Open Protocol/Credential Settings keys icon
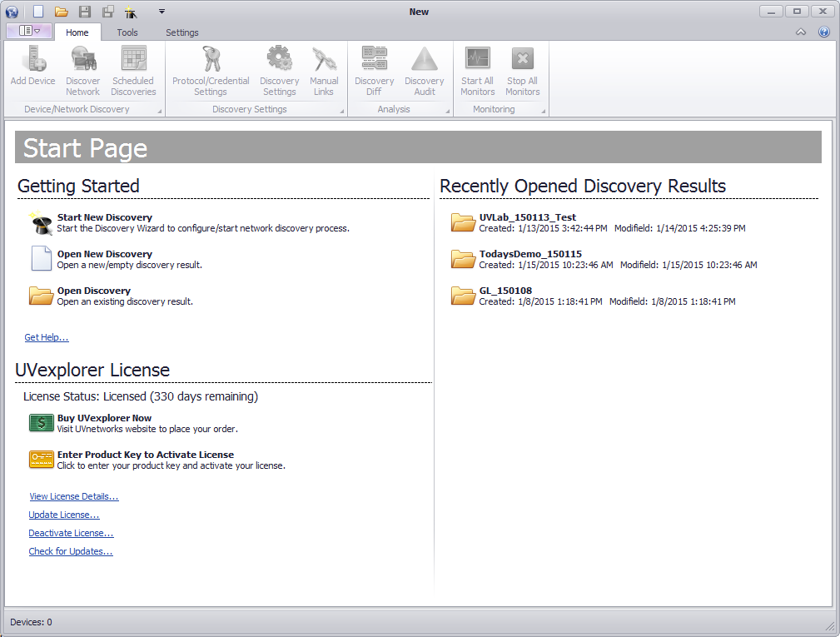This screenshot has width=840, height=637. (x=211, y=71)
